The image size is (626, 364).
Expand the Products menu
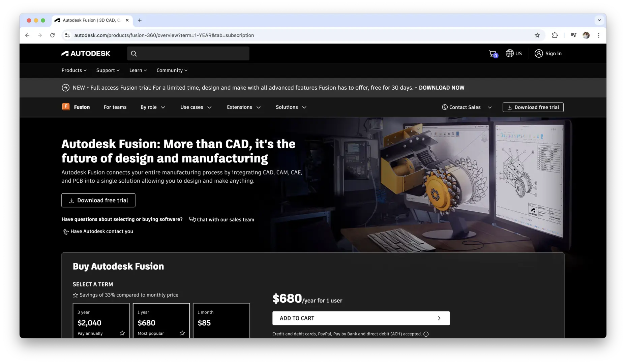pyautogui.click(x=74, y=70)
